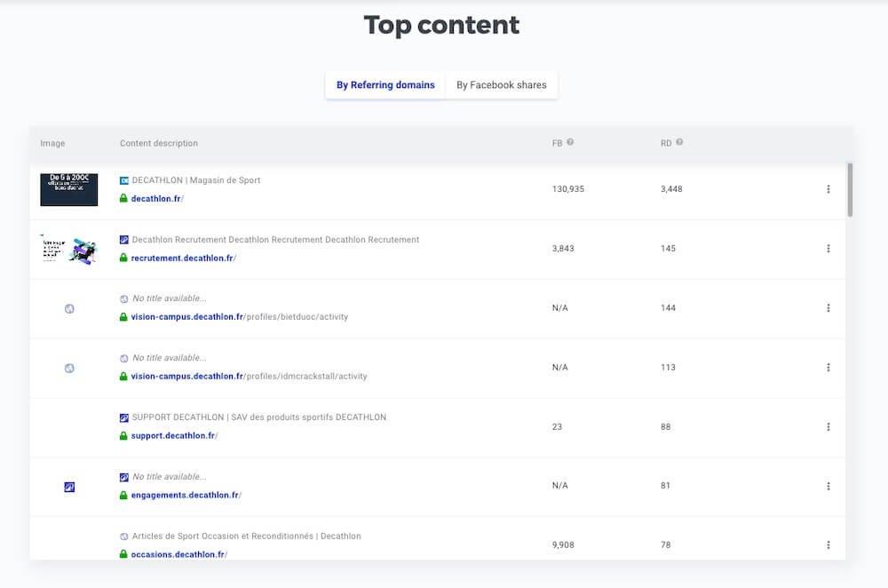Select the FB value 23
The image size is (888, 588).
click(558, 427)
